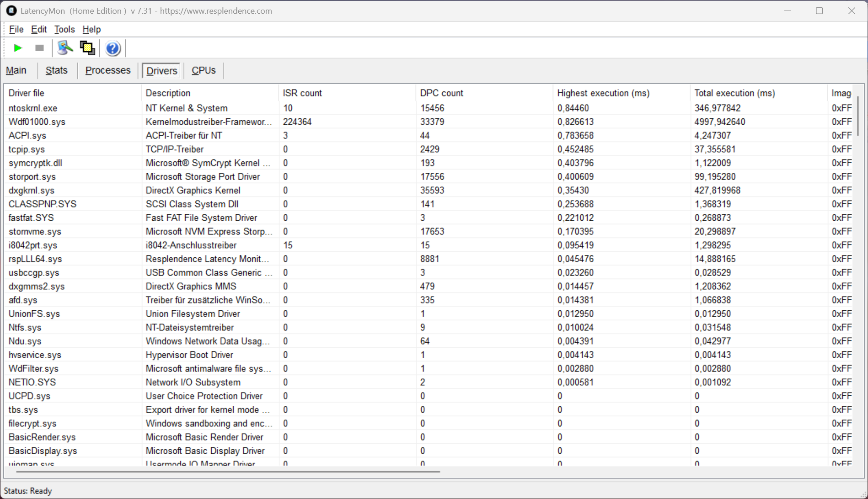
Task: Go to the CPUs tab
Action: coord(204,70)
